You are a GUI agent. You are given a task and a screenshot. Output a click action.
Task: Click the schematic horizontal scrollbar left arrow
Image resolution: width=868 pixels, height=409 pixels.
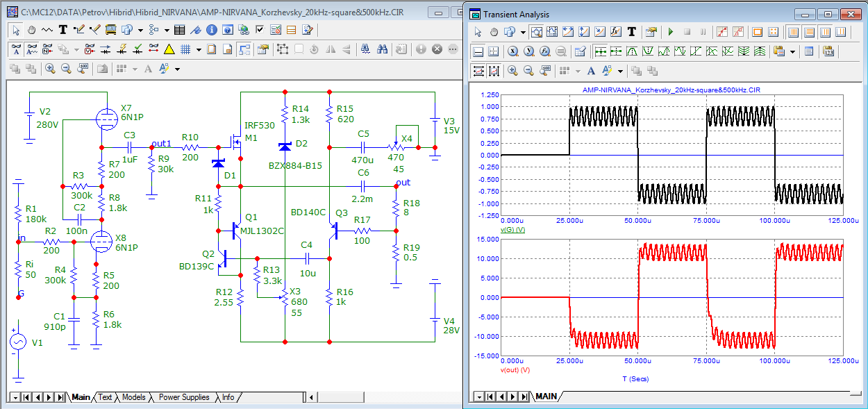312,397
